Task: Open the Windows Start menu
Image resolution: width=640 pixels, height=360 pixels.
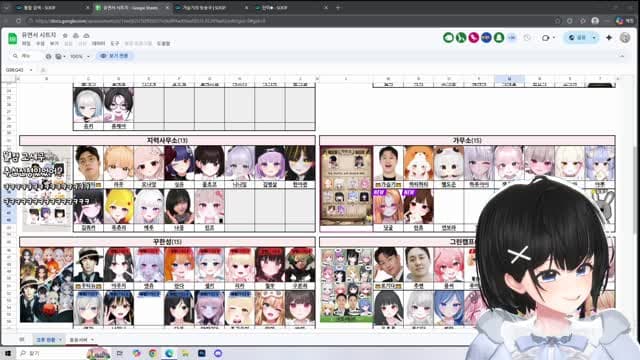Action: [8, 353]
